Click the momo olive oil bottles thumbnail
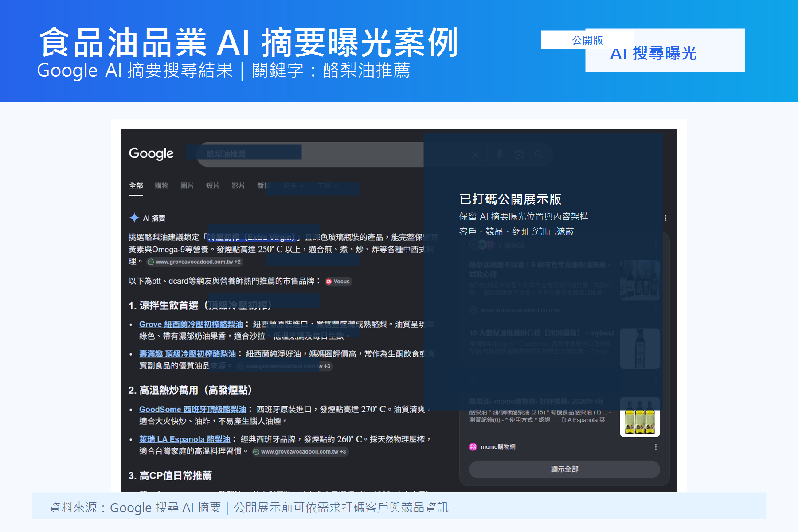Viewport: 798px width, 532px height. [640, 417]
